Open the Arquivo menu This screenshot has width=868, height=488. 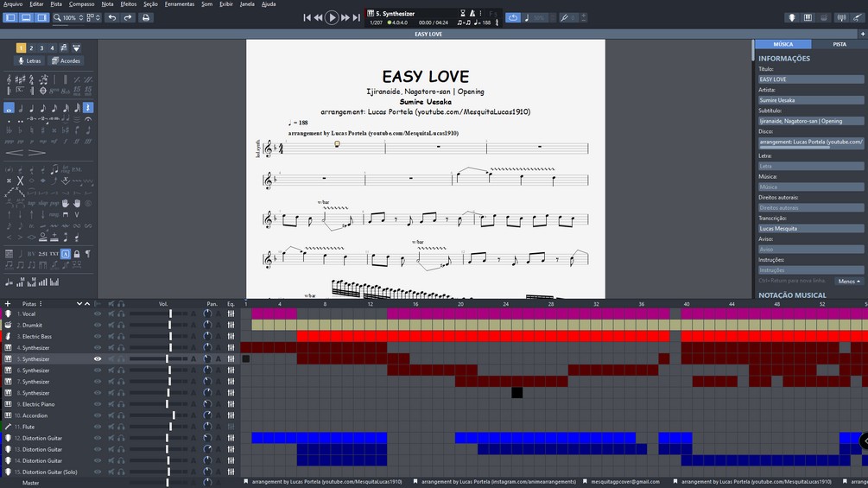(13, 3)
